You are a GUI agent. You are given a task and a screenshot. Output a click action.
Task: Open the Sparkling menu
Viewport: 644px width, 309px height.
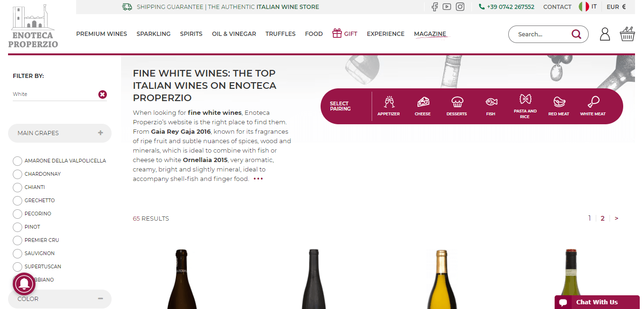tap(154, 34)
